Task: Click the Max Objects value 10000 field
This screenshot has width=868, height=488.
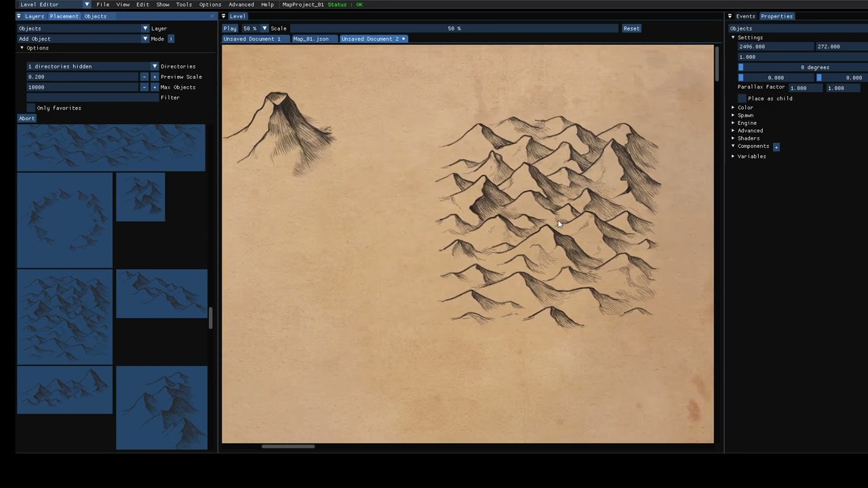Action: [x=82, y=87]
